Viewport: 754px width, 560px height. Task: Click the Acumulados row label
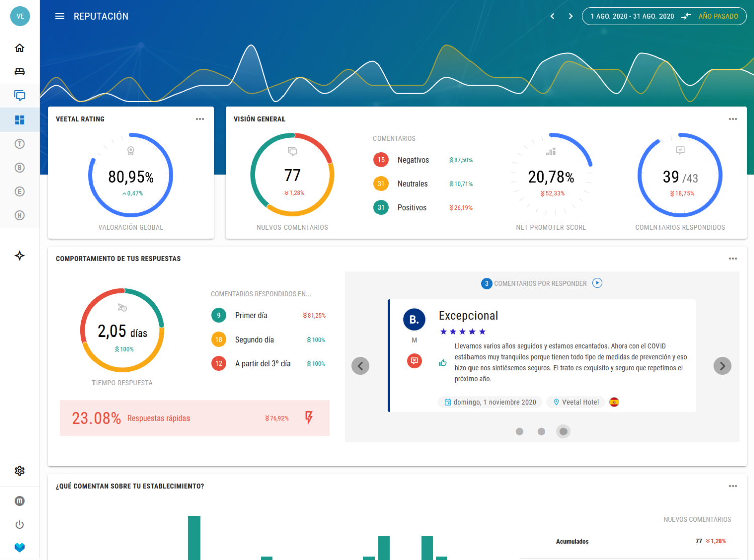(x=572, y=541)
